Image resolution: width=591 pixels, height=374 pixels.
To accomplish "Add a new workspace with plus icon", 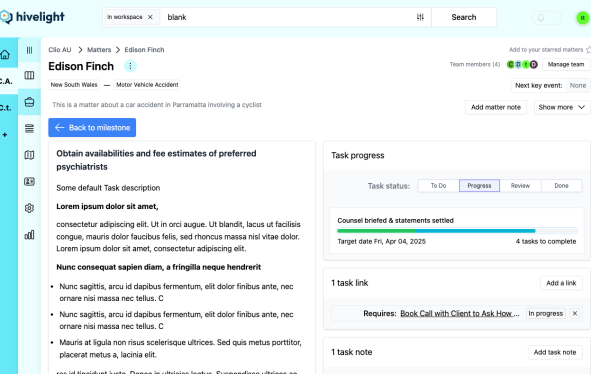I will [x=5, y=135].
